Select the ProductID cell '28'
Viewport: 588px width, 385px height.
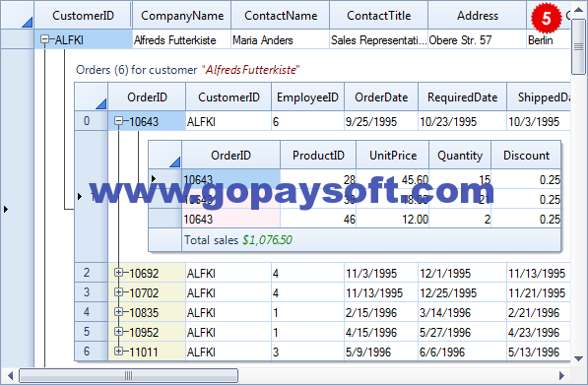pos(318,179)
